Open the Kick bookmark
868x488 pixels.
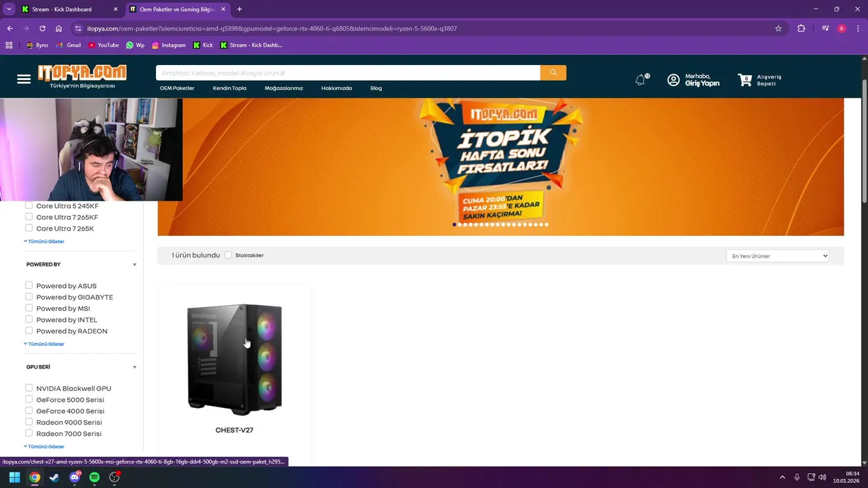[203, 45]
